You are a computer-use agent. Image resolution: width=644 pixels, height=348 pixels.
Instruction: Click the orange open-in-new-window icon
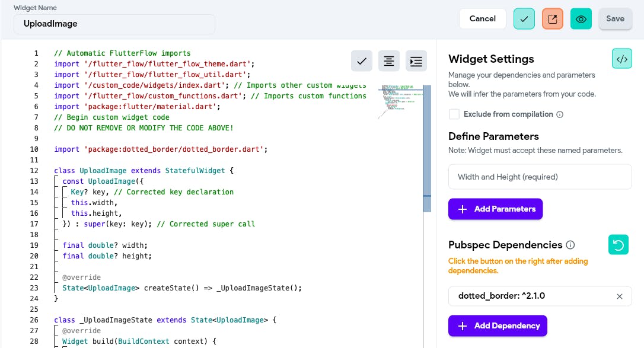coord(552,19)
